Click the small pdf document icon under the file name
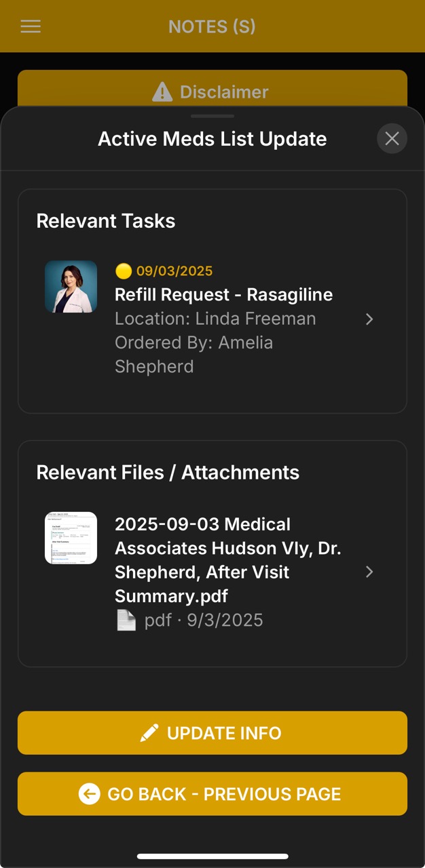 click(126, 619)
